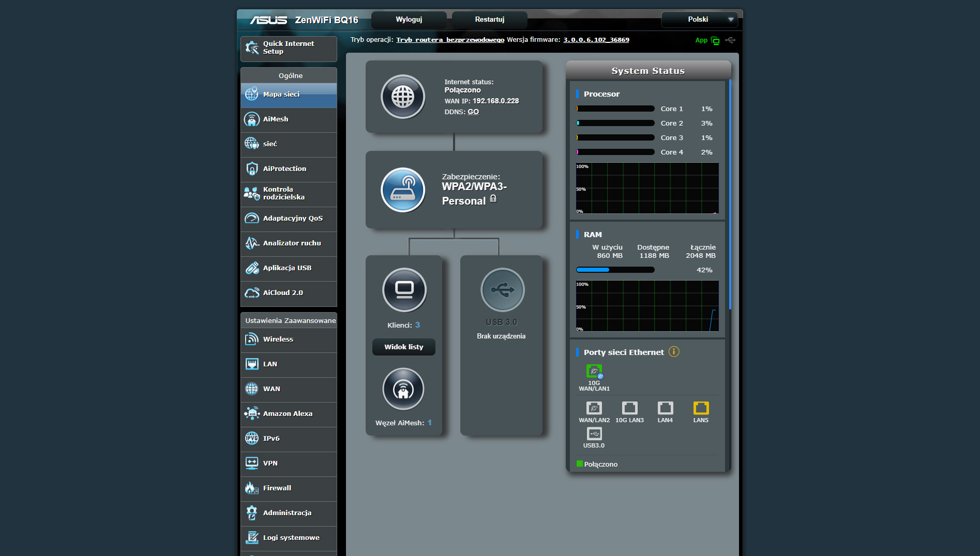Open Logi systemowe page
Screen dimensions: 980x556
289,538
